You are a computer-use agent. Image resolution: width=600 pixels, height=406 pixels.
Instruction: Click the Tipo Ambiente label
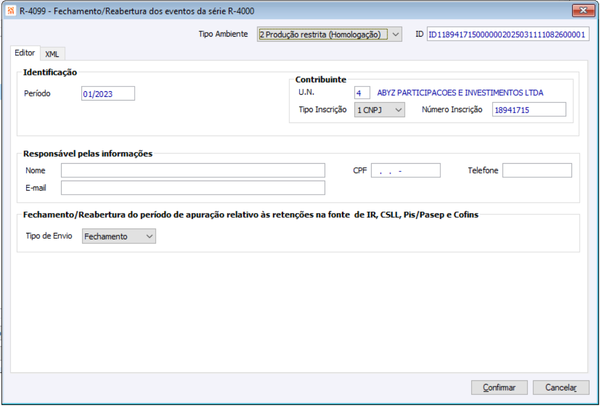pos(223,34)
